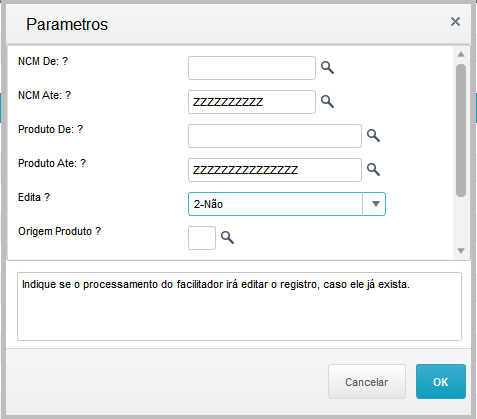Click the vertical scrollbar thumb

[x=461, y=130]
